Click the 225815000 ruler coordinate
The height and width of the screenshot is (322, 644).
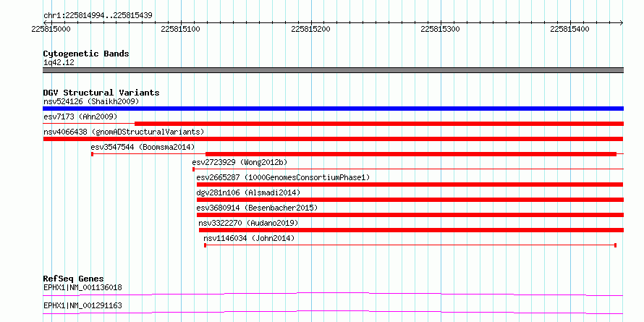coord(51,29)
